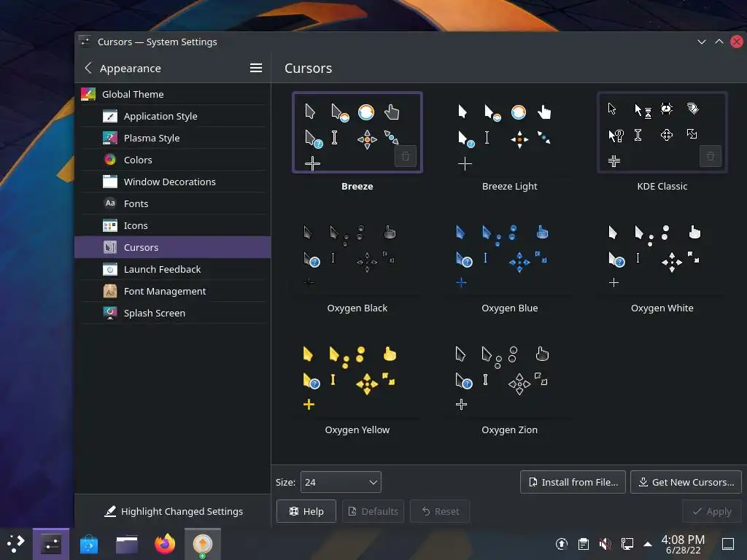
Task: Select the Oxygen White cursor theme
Action: click(x=662, y=254)
